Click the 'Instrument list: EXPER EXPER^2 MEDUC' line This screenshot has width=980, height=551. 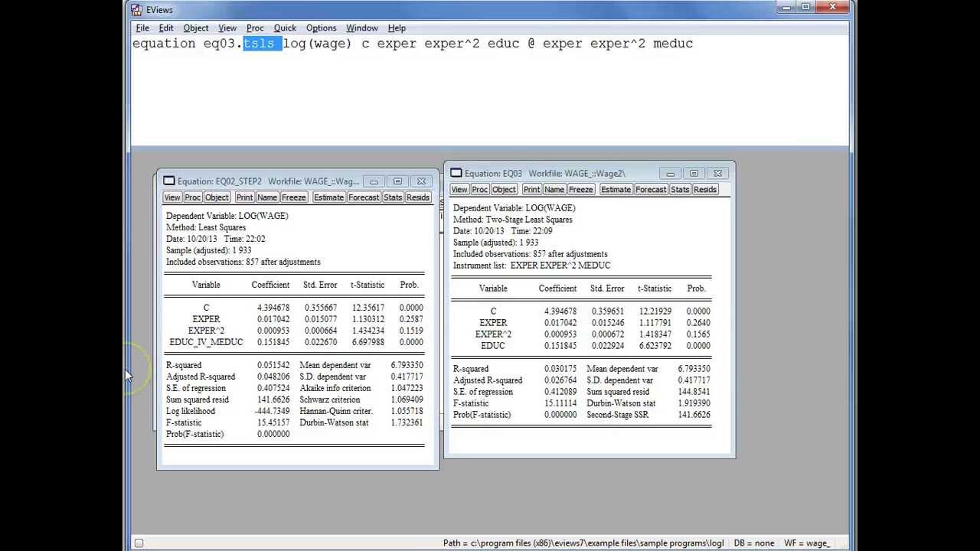532,266
